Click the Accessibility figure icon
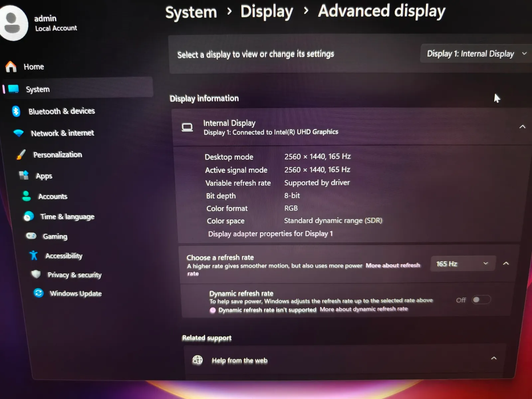 [x=34, y=255]
